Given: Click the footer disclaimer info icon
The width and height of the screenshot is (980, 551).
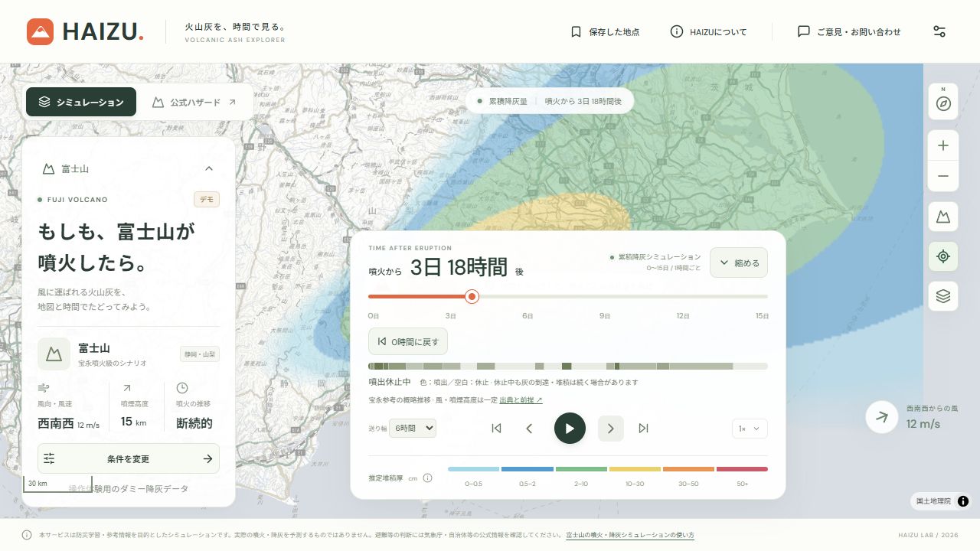Looking at the screenshot, I should point(27,535).
